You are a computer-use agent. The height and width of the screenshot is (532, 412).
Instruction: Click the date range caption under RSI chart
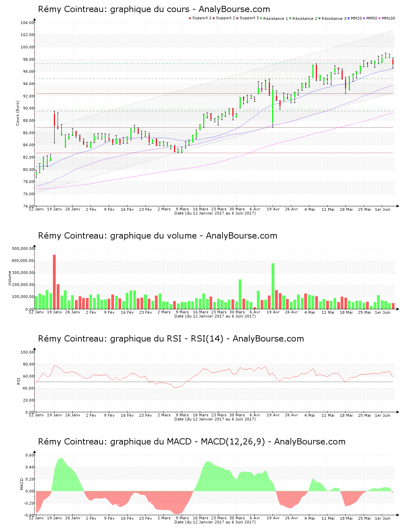coord(215,419)
